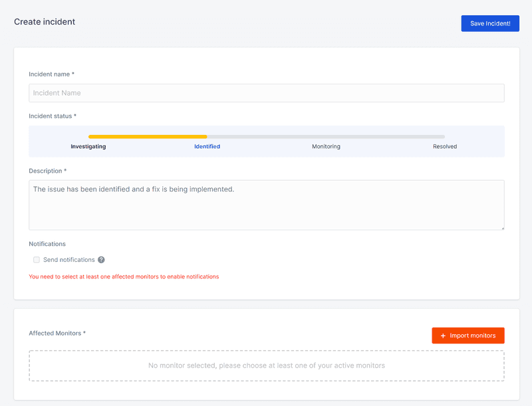
Task: Mark the incident as Resolved
Action: 445,146
